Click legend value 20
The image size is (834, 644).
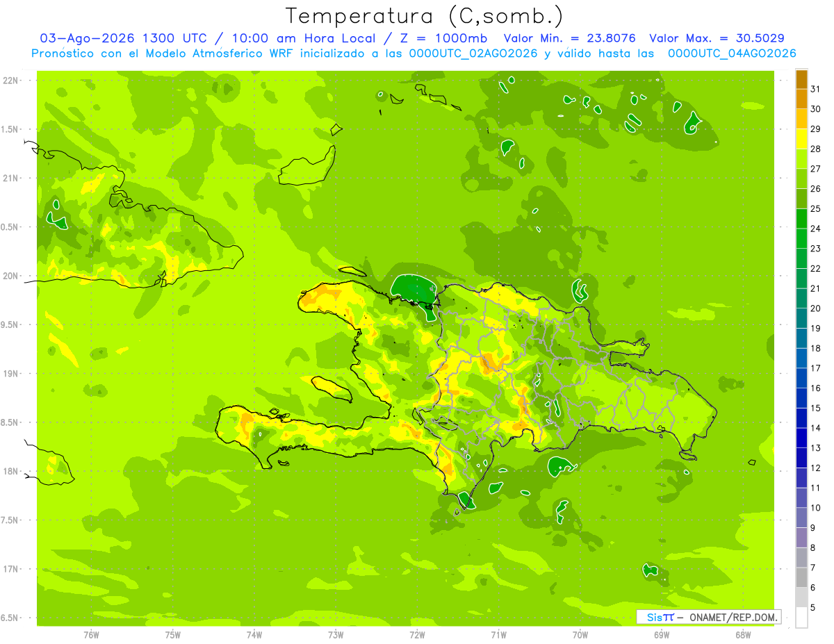point(816,308)
